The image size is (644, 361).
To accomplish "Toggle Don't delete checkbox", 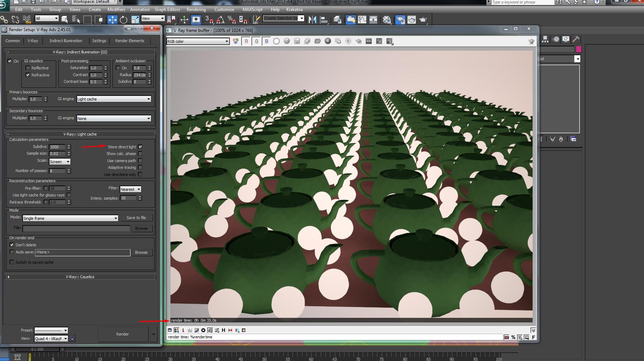I will [x=12, y=245].
